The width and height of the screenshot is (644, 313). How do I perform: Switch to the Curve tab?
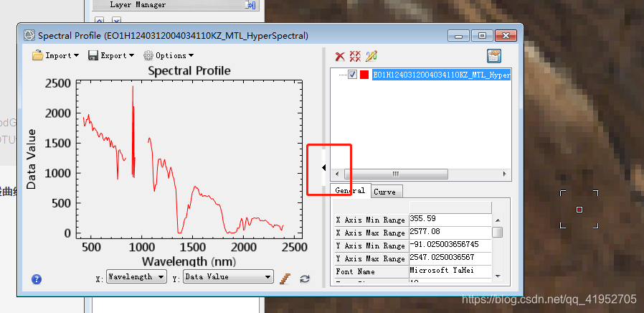click(385, 192)
